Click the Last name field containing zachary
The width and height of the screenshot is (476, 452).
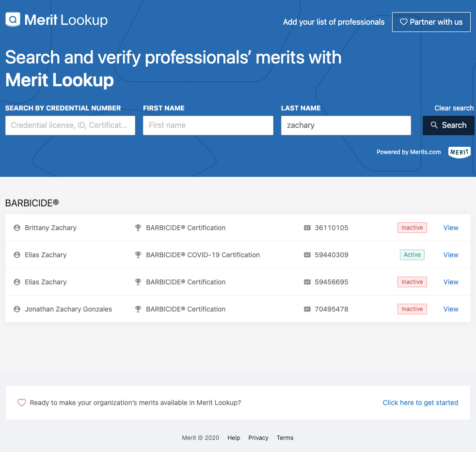point(346,125)
